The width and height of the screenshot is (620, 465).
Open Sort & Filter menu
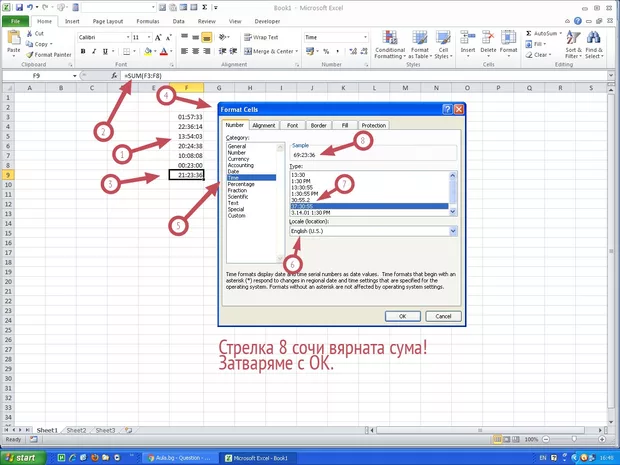tap(573, 45)
